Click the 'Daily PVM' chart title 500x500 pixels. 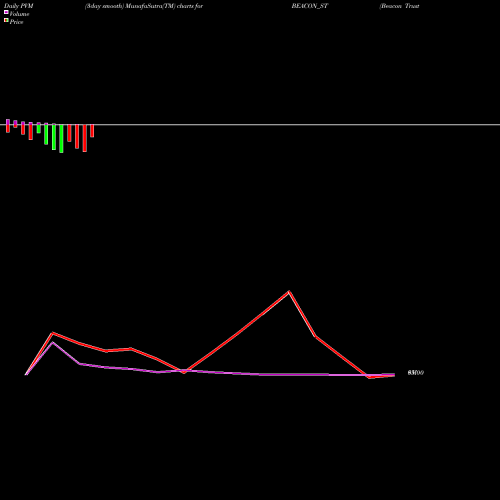(19, 6)
